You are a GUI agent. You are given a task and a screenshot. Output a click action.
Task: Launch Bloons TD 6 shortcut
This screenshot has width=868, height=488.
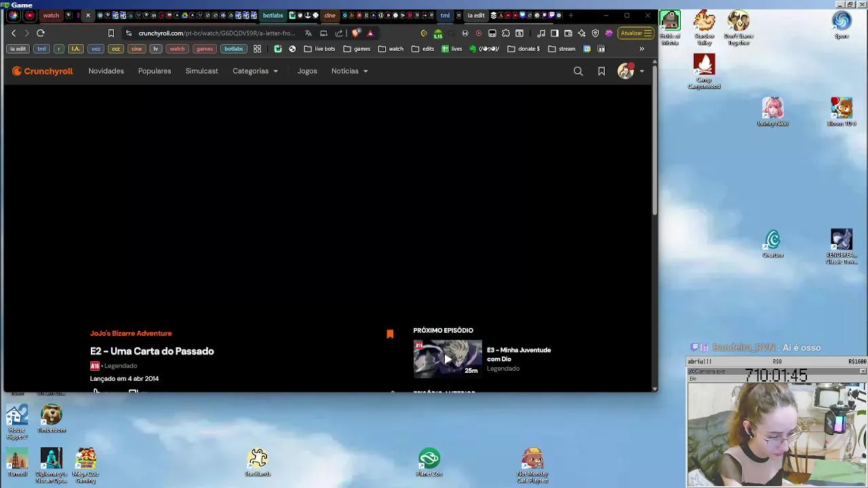coord(842,112)
